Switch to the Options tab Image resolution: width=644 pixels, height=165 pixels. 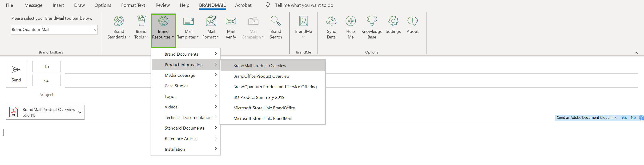(103, 5)
